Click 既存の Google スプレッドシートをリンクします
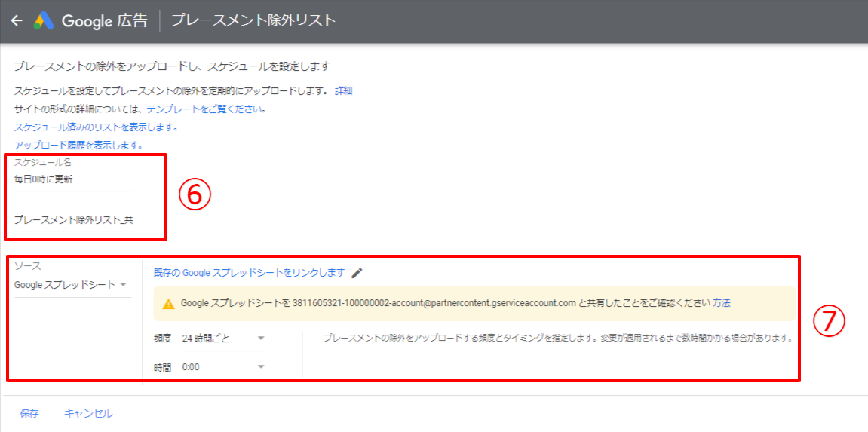Image resolution: width=868 pixels, height=432 pixels. [x=249, y=273]
